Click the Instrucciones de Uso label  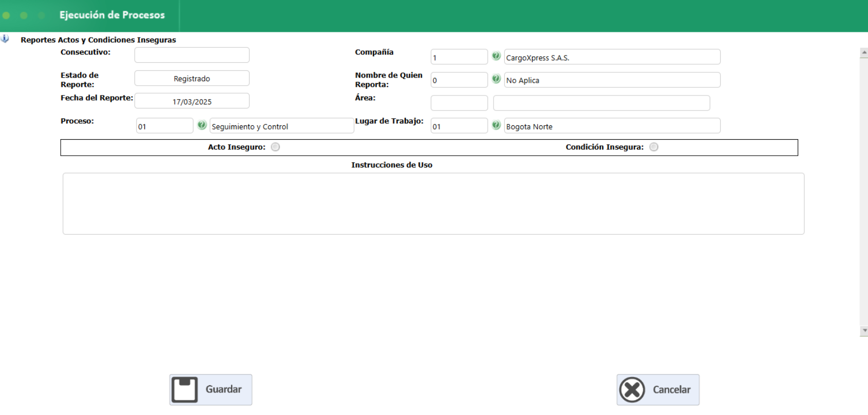(392, 165)
